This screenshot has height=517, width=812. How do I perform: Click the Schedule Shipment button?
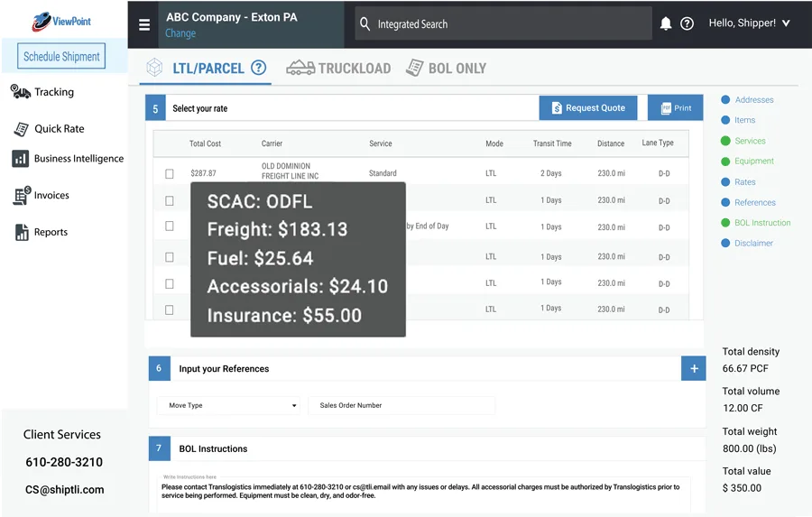click(x=61, y=56)
